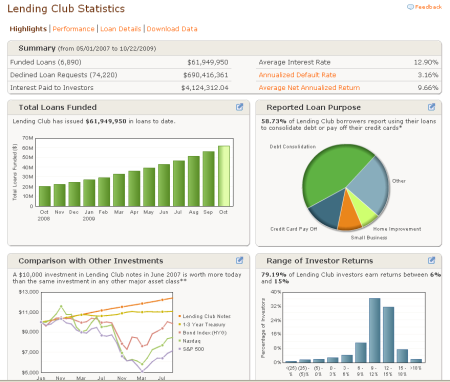
Task: Click the Reported Loan Purpose panel title
Action: (313, 107)
